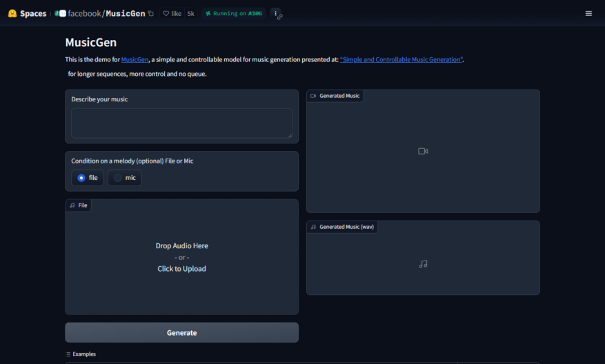Open the three-dot options menu
The image size is (605, 364).
(275, 14)
